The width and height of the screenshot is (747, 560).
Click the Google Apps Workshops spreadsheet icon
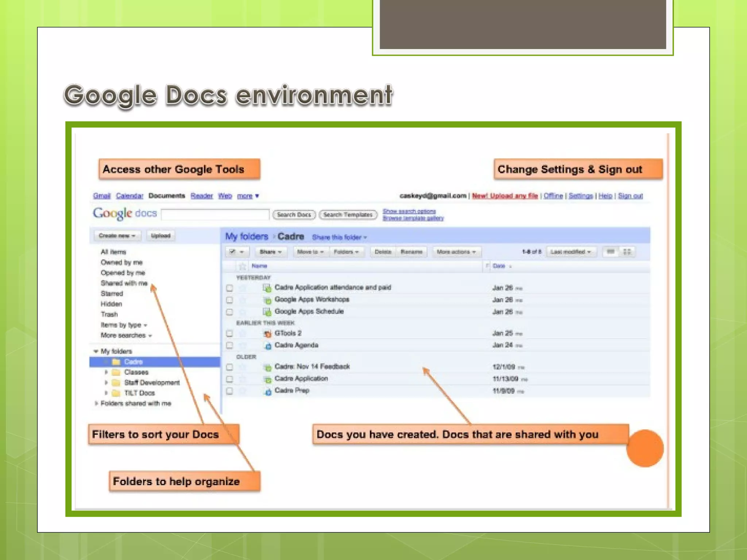coord(268,300)
